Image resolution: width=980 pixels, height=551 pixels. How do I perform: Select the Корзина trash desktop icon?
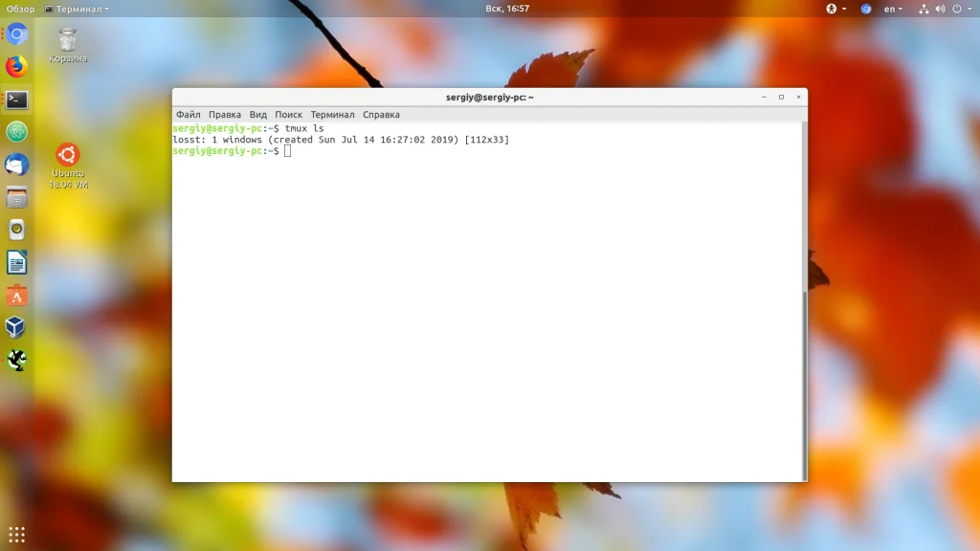coord(68,46)
